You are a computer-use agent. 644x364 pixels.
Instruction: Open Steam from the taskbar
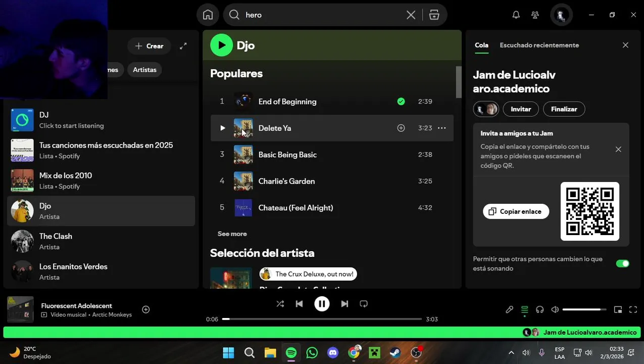point(395,352)
